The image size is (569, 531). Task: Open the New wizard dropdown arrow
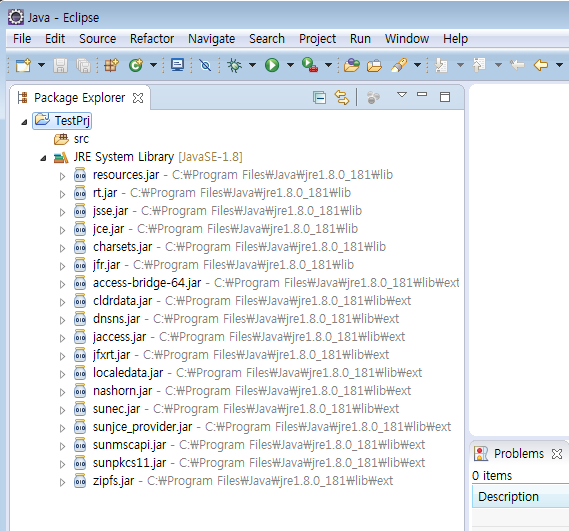[x=41, y=65]
